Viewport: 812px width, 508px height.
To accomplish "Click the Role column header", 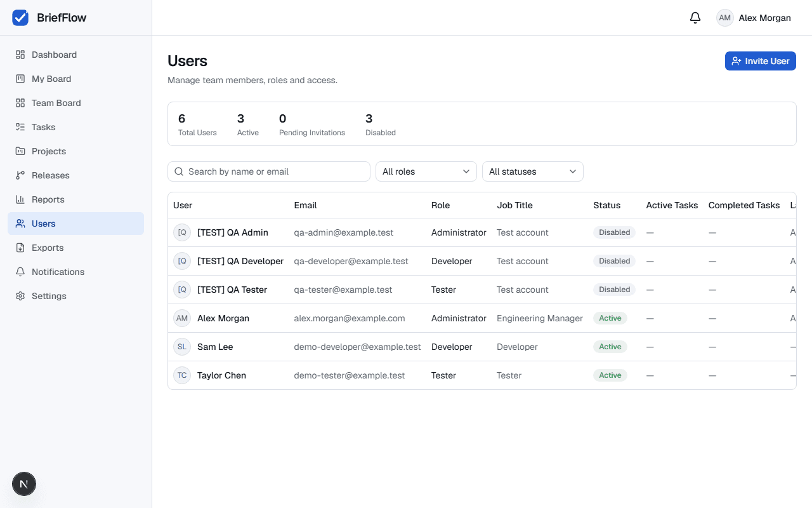I will (x=440, y=205).
